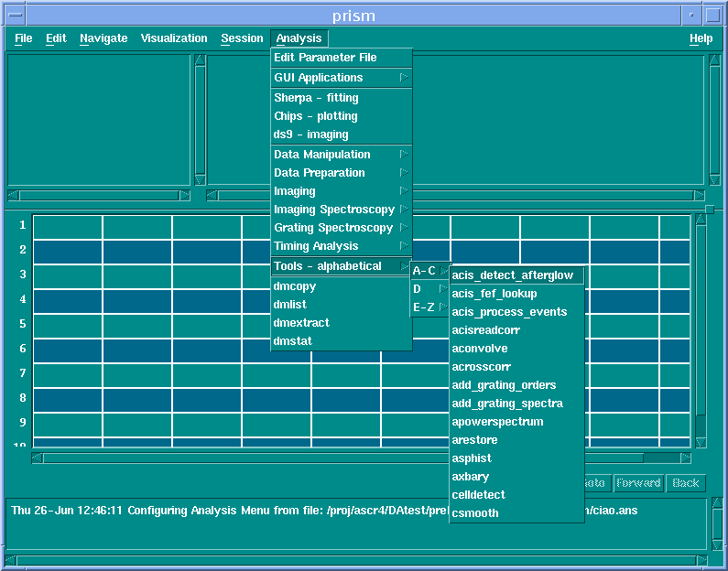
Task: Run dmcopy from Analysis menu
Action: [342, 286]
